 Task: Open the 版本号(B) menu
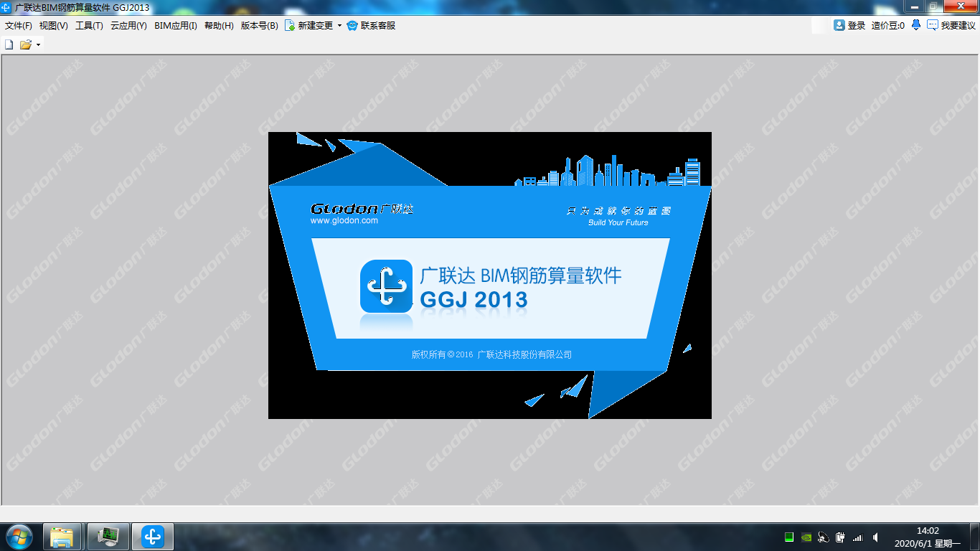click(x=259, y=25)
